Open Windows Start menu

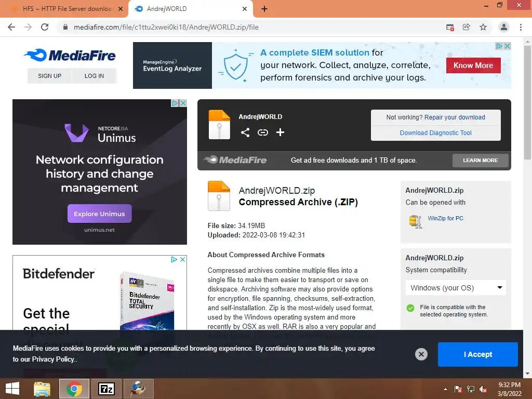tap(12, 389)
